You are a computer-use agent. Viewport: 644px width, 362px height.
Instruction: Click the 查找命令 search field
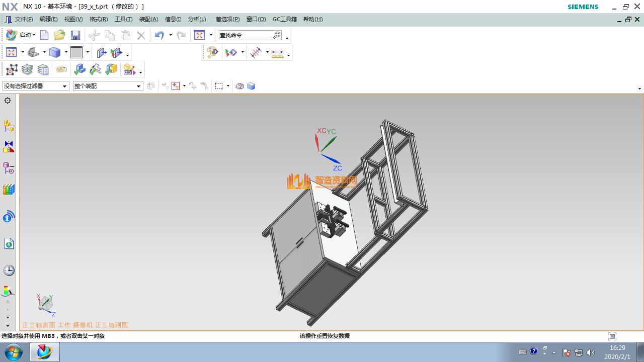[246, 35]
